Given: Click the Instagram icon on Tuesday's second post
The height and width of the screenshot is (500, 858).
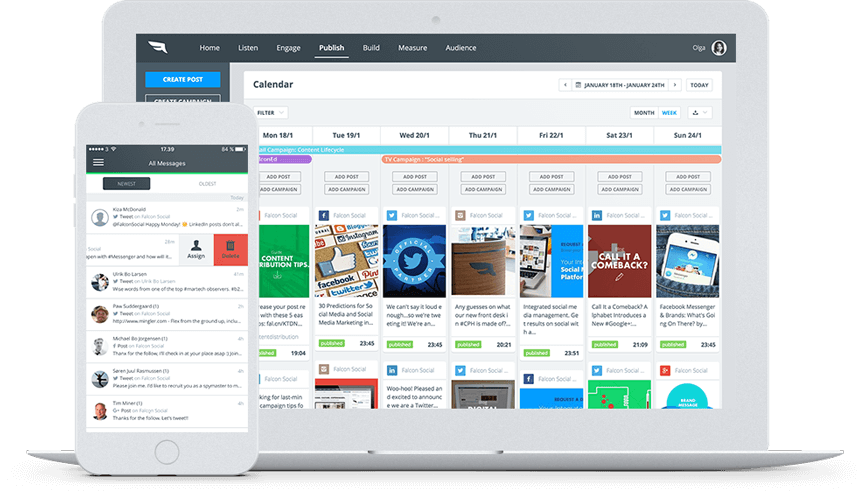Looking at the screenshot, I should [323, 369].
